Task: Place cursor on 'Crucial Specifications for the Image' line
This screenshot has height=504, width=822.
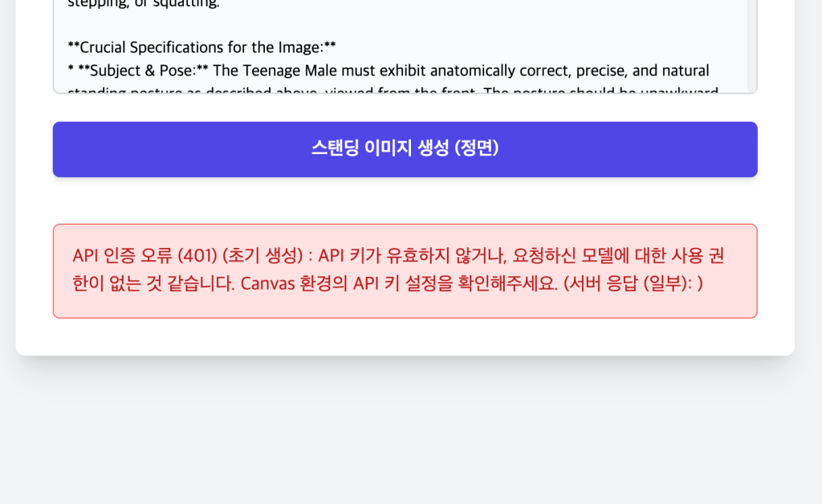Action: click(x=201, y=47)
